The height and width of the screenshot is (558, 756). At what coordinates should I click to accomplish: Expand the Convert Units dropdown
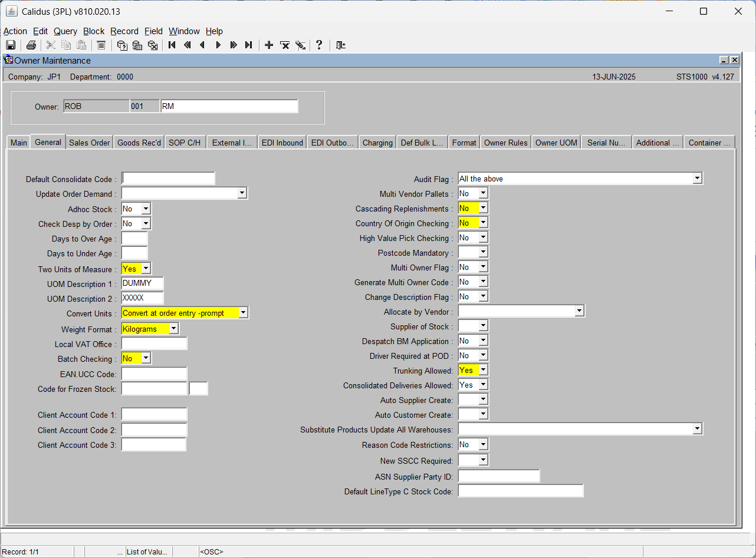tap(244, 313)
